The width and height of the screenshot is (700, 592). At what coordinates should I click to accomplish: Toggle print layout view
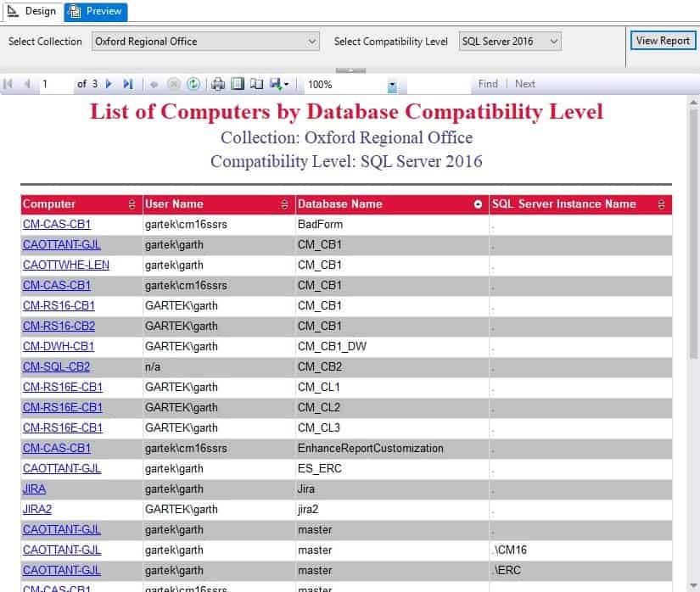point(238,84)
